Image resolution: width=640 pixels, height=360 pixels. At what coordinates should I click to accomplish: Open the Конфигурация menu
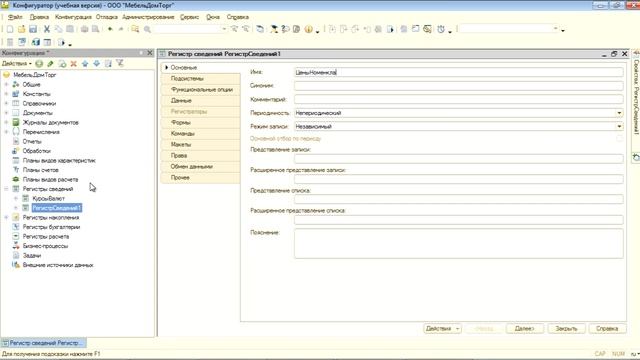point(73,17)
